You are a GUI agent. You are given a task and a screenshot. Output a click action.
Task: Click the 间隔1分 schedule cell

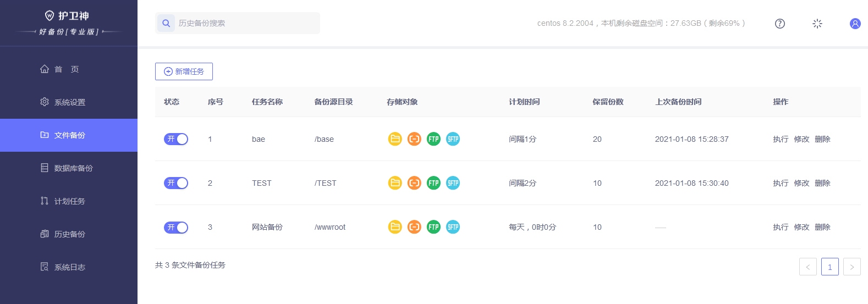[523, 139]
